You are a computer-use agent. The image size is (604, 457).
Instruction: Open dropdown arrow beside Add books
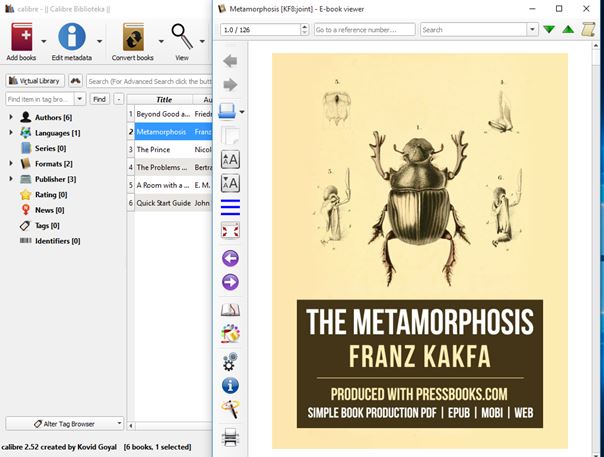coord(44,42)
